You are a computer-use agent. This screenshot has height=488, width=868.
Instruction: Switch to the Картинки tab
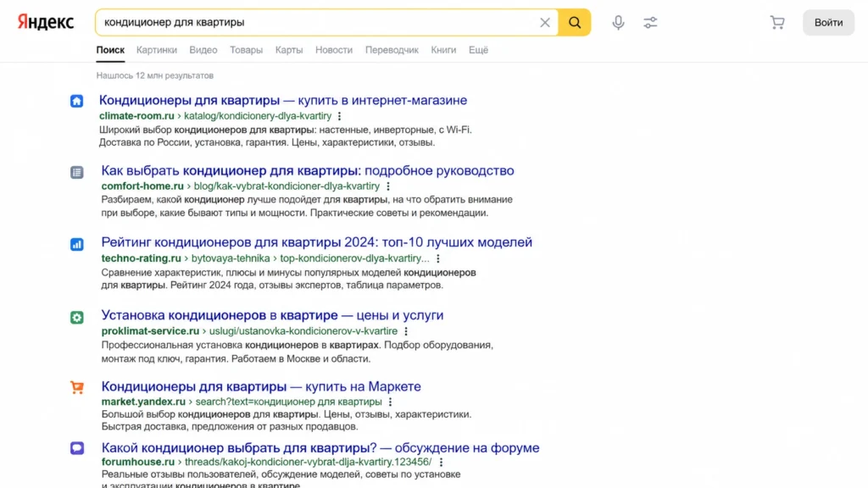coord(157,50)
